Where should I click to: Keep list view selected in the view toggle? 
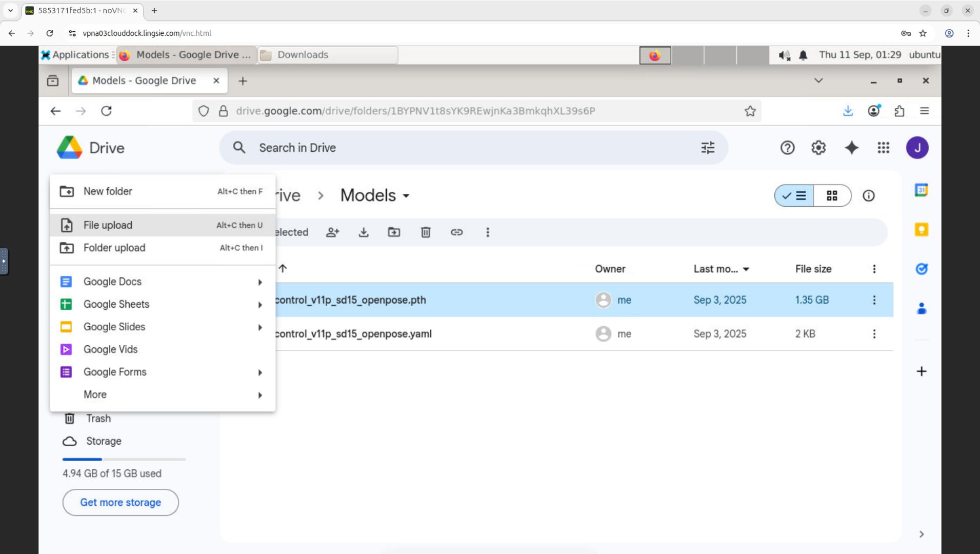pos(794,195)
